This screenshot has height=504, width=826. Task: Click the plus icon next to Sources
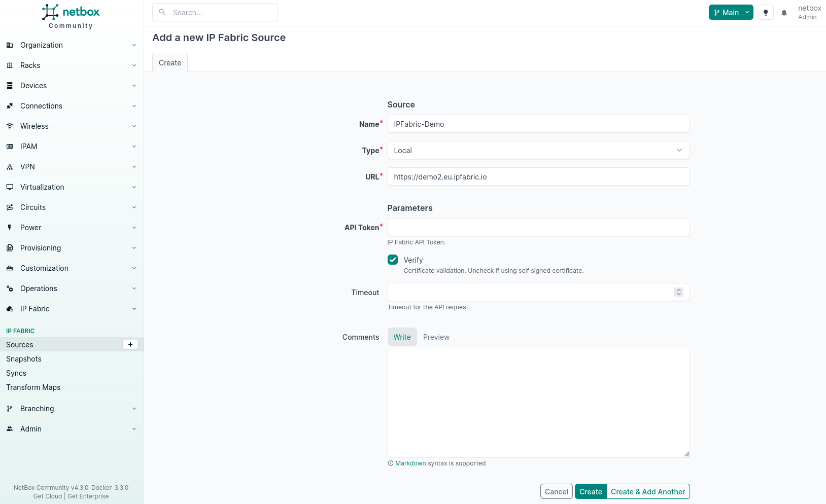point(130,345)
